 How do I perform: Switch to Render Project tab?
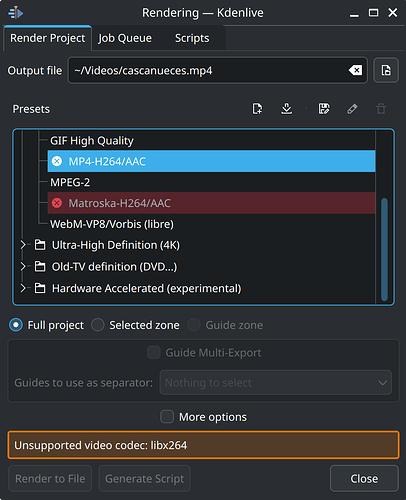[x=47, y=38]
